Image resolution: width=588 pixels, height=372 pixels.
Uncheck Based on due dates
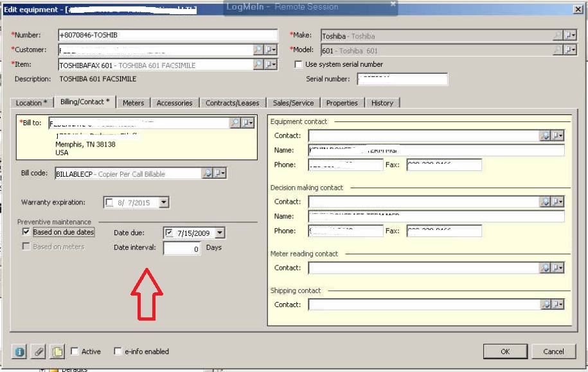(26, 232)
